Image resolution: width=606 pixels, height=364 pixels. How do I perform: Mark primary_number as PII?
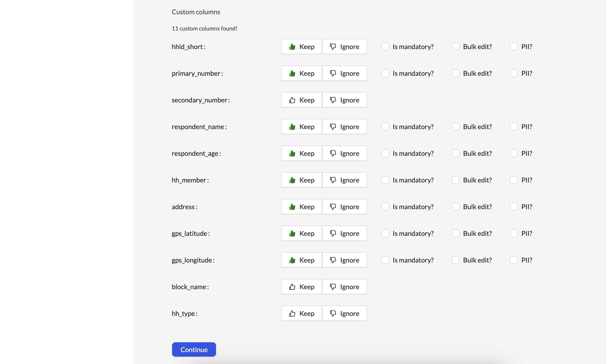514,73
